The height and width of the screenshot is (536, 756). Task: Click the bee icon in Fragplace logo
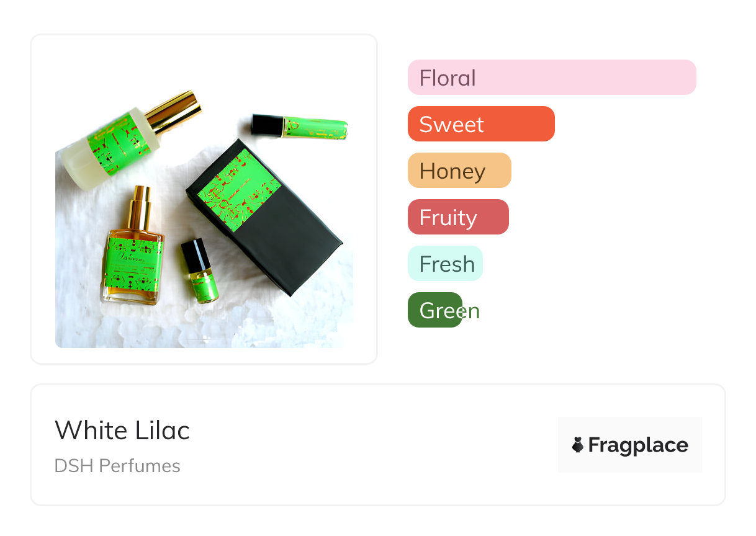coord(577,445)
